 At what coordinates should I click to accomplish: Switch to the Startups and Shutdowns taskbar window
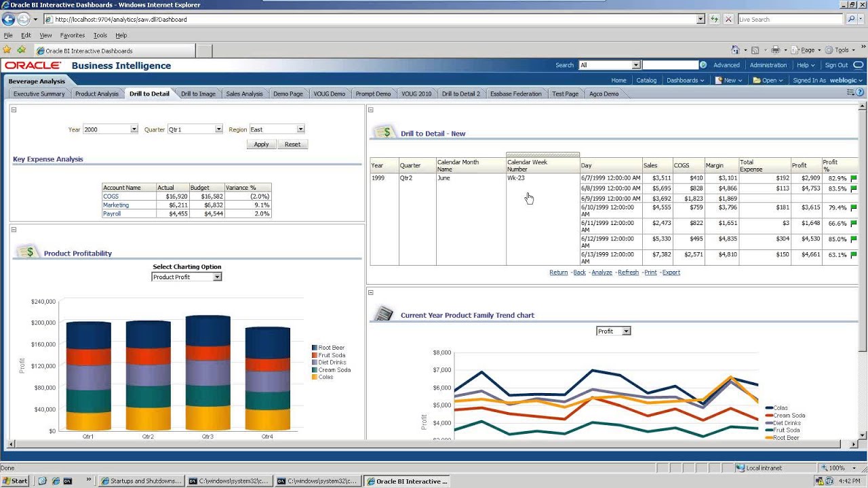[141, 481]
